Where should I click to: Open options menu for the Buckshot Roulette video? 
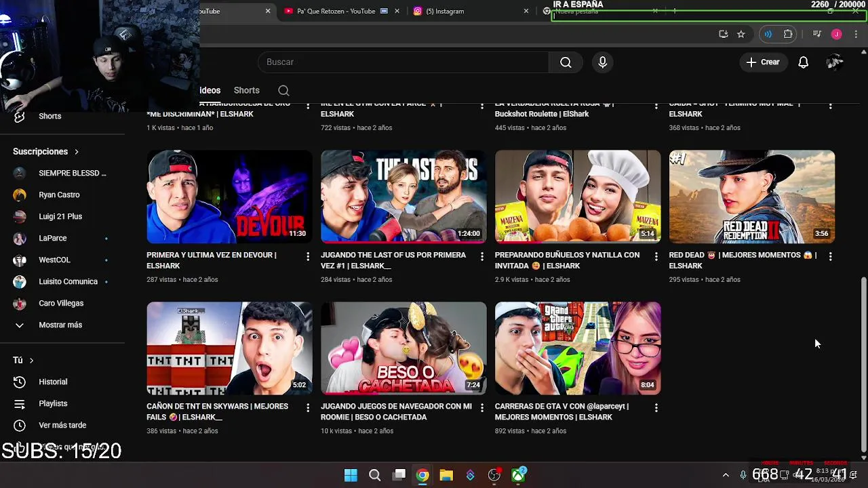click(656, 106)
